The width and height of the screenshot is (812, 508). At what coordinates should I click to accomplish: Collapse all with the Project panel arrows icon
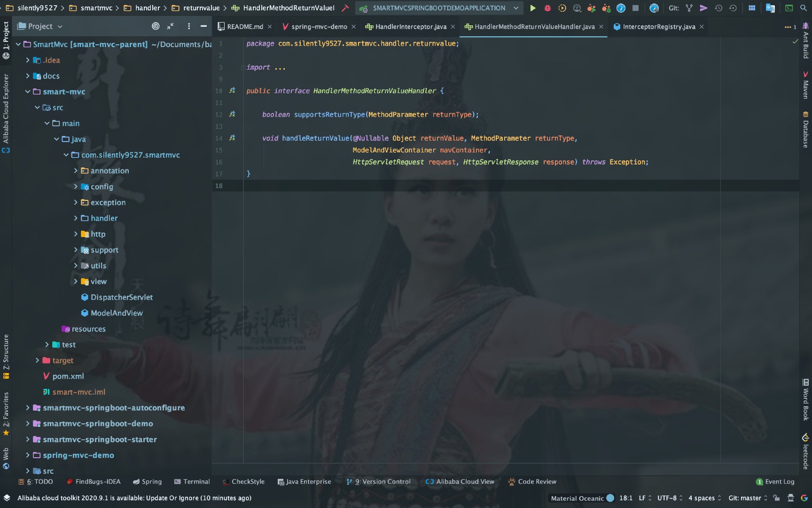(x=170, y=26)
